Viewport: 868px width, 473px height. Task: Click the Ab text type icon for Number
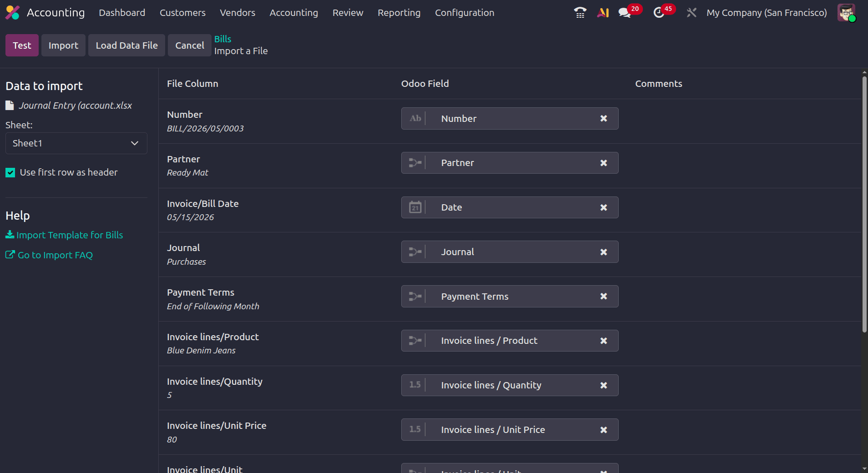415,118
